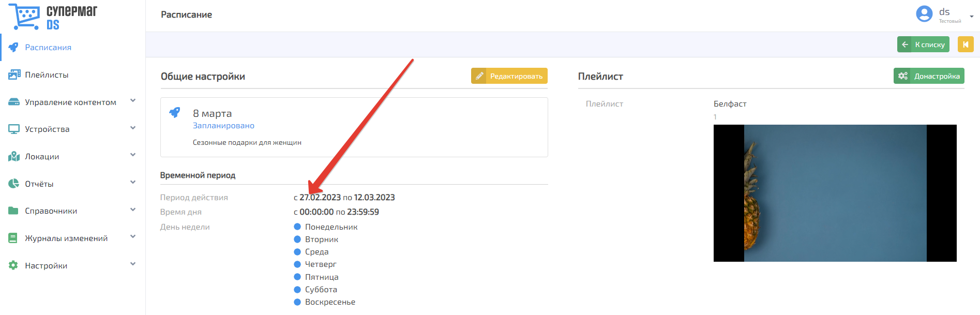Click the Справочники folder icon
The height and width of the screenshot is (315, 980).
[13, 211]
